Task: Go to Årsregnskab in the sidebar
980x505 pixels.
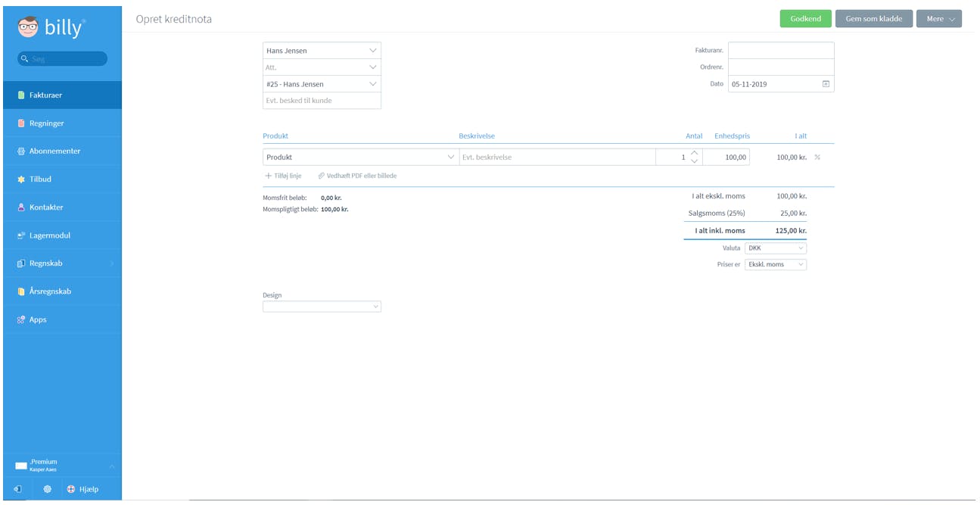Action: coord(62,291)
